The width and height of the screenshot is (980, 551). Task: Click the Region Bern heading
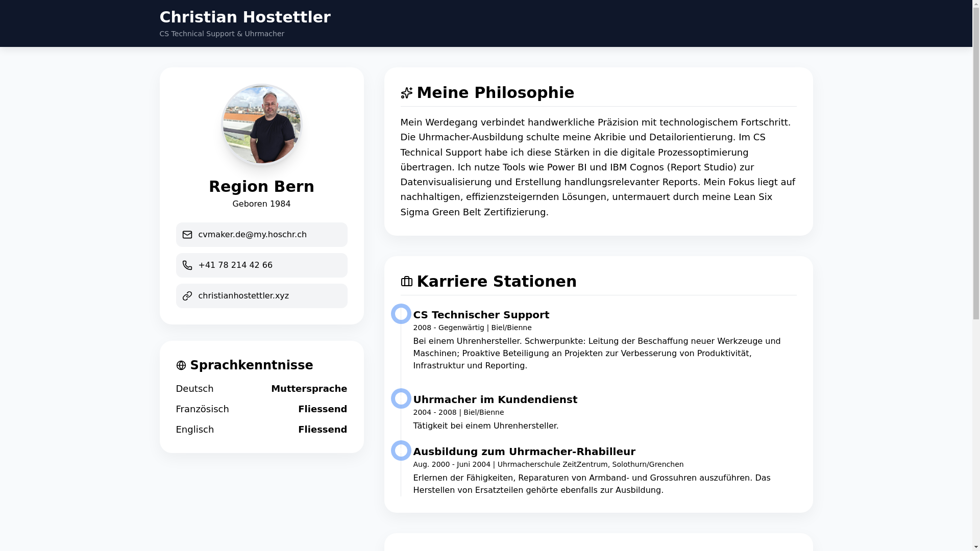[261, 187]
